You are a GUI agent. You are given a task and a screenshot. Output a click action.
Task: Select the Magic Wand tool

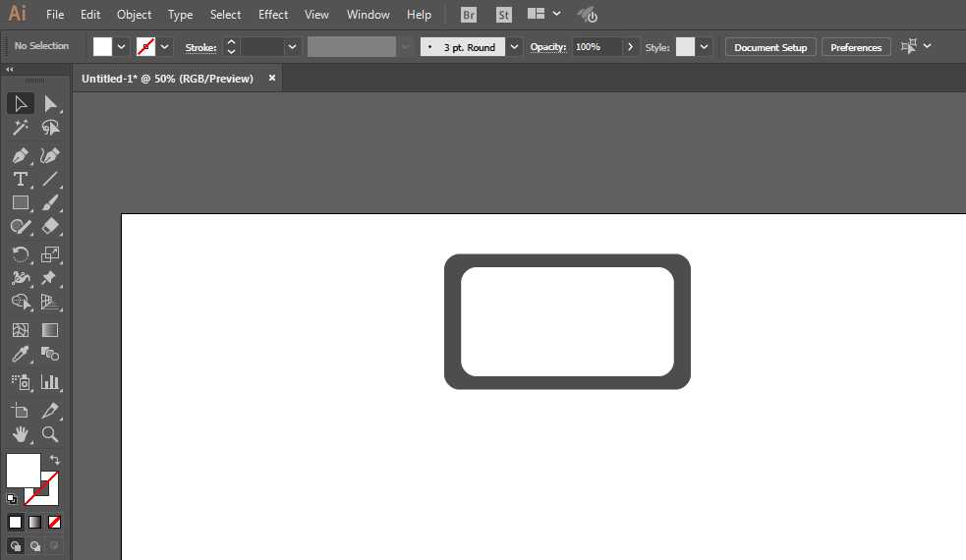20,128
